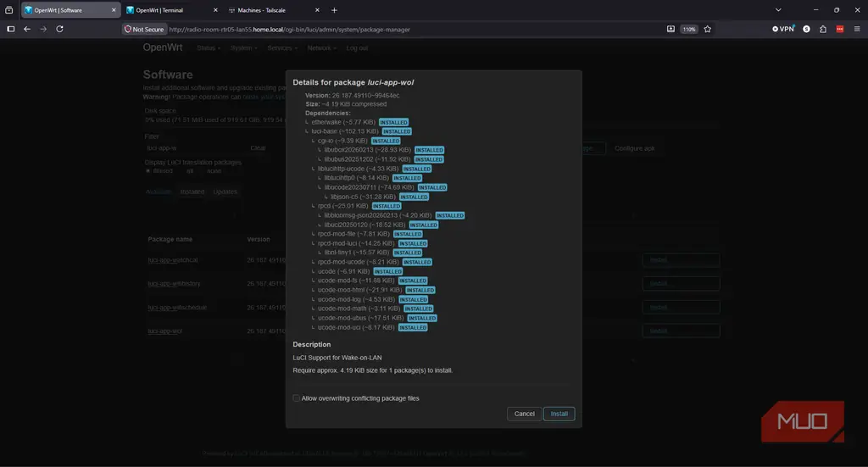This screenshot has height=467, width=868.
Task: Install the luci-app-wol package from dialog
Action: [559, 414]
